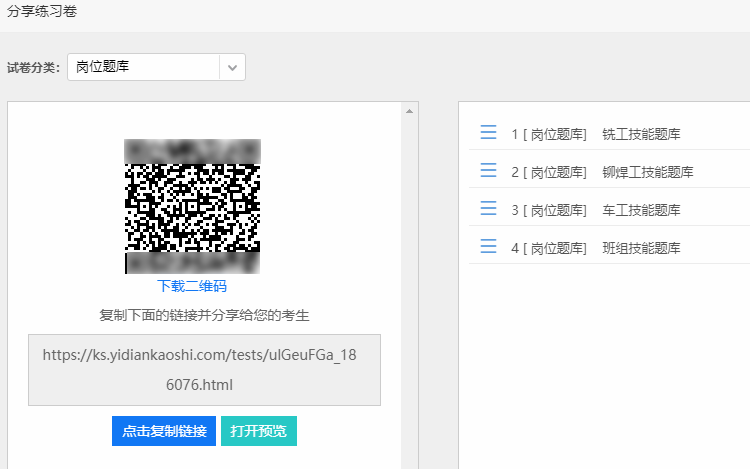Image resolution: width=750 pixels, height=469 pixels.
Task: Click the drag handle icon for 铆焊工技能题库
Action: pyautogui.click(x=488, y=170)
